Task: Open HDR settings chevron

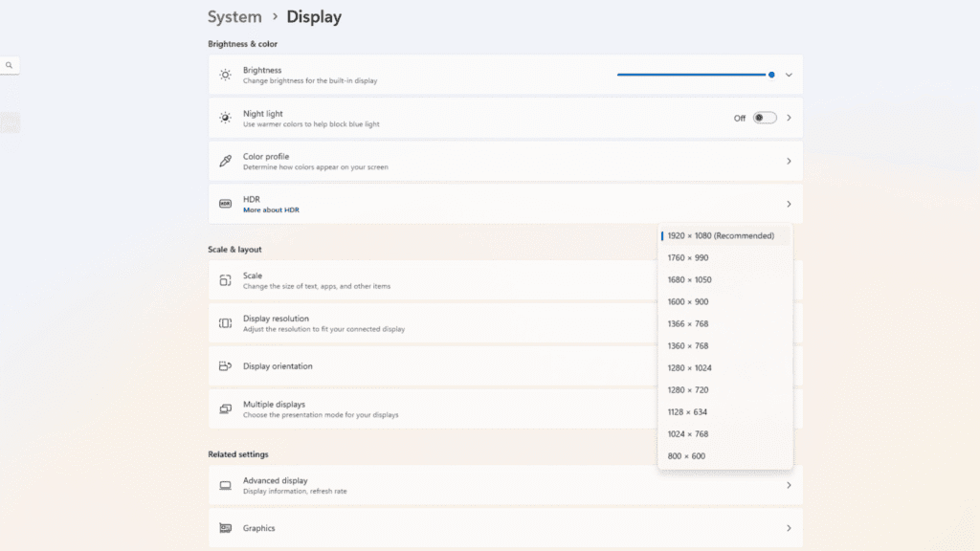Action: tap(789, 205)
